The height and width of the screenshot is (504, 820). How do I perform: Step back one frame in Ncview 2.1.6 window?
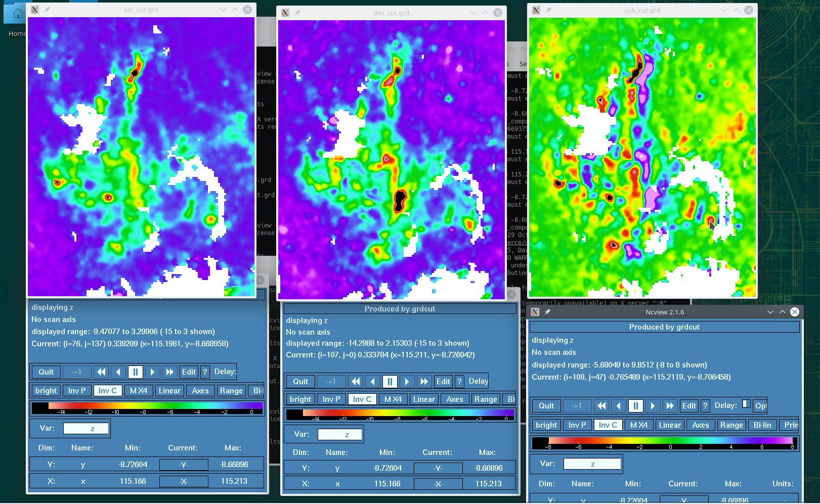pyautogui.click(x=619, y=406)
